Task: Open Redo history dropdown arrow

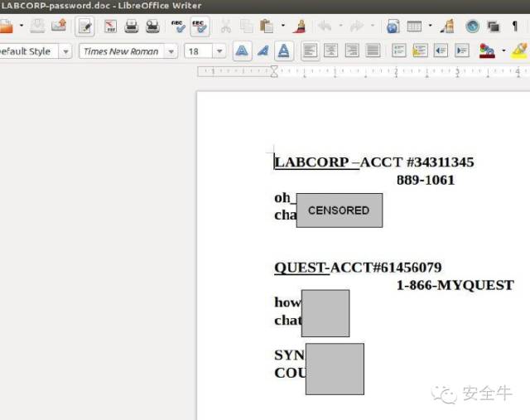Action: (373, 26)
